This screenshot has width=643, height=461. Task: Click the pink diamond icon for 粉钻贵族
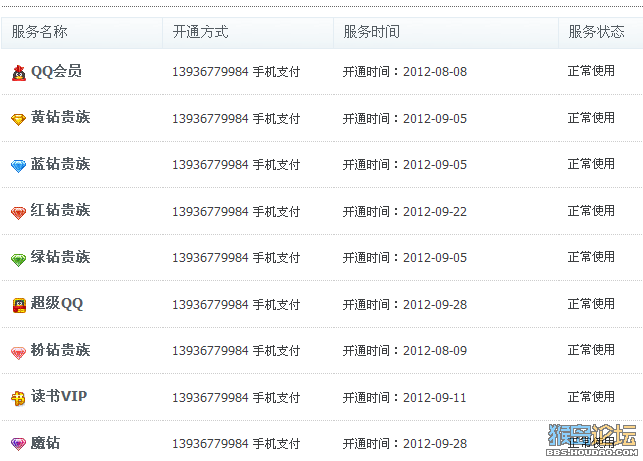(x=18, y=352)
